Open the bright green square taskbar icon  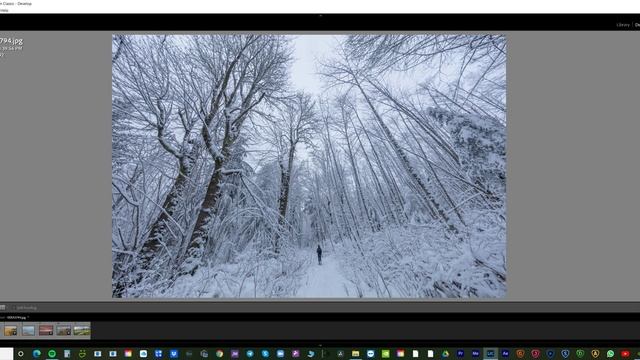coord(385,354)
